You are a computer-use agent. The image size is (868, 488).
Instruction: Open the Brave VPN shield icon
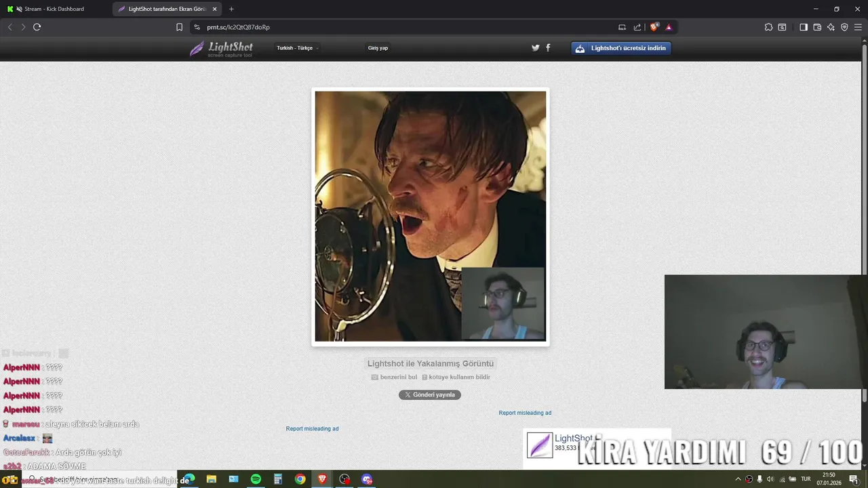844,27
